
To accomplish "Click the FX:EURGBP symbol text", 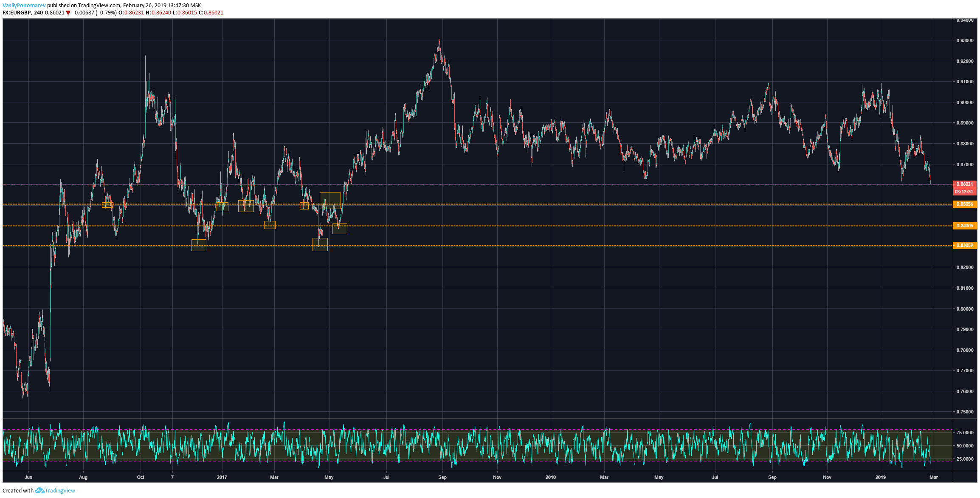I will (17, 13).
